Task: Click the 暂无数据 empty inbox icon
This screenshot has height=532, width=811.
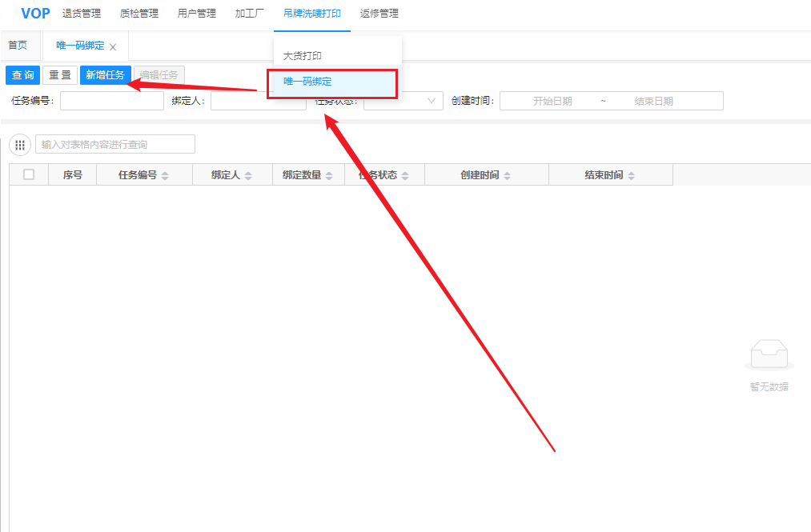Action: coord(769,355)
